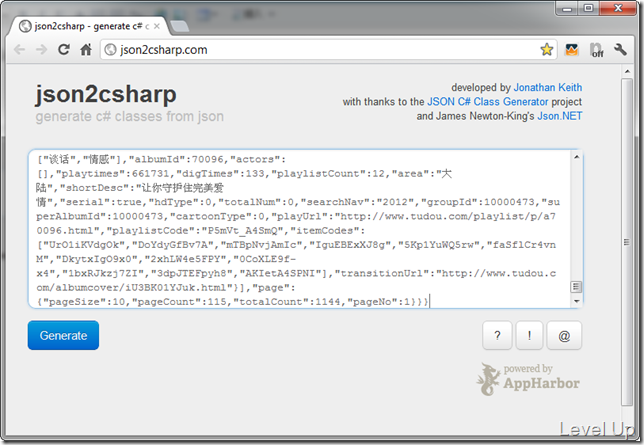Open the Json.NET link
The image size is (644, 445).
coord(559,116)
